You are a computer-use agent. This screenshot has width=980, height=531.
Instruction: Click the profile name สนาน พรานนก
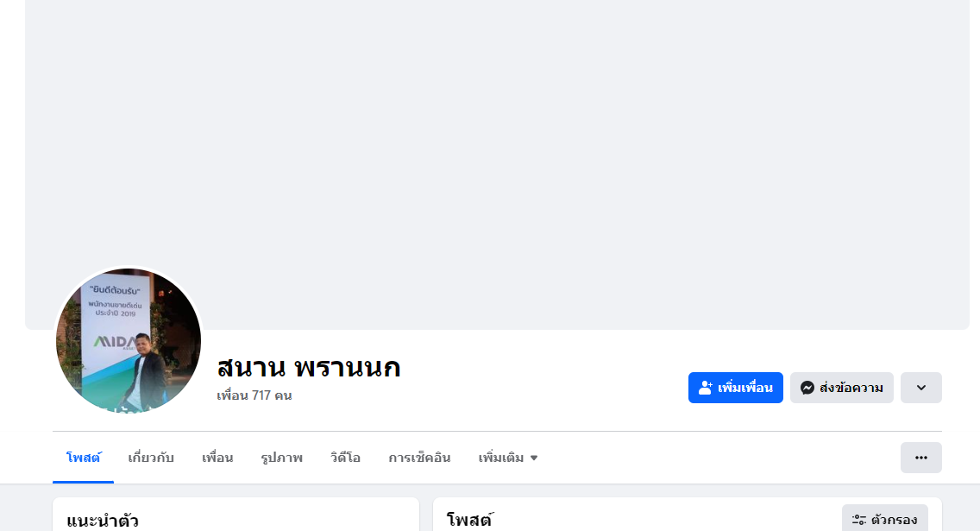click(309, 368)
